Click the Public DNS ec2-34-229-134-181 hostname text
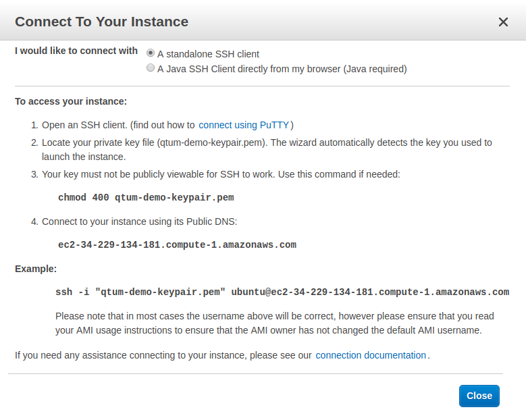 click(177, 244)
